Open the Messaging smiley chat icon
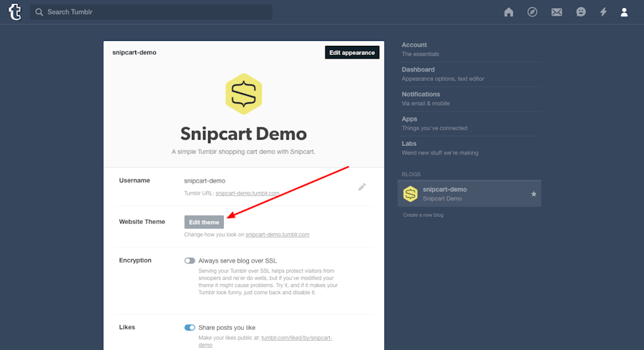Image resolution: width=644 pixels, height=350 pixels. click(x=581, y=12)
